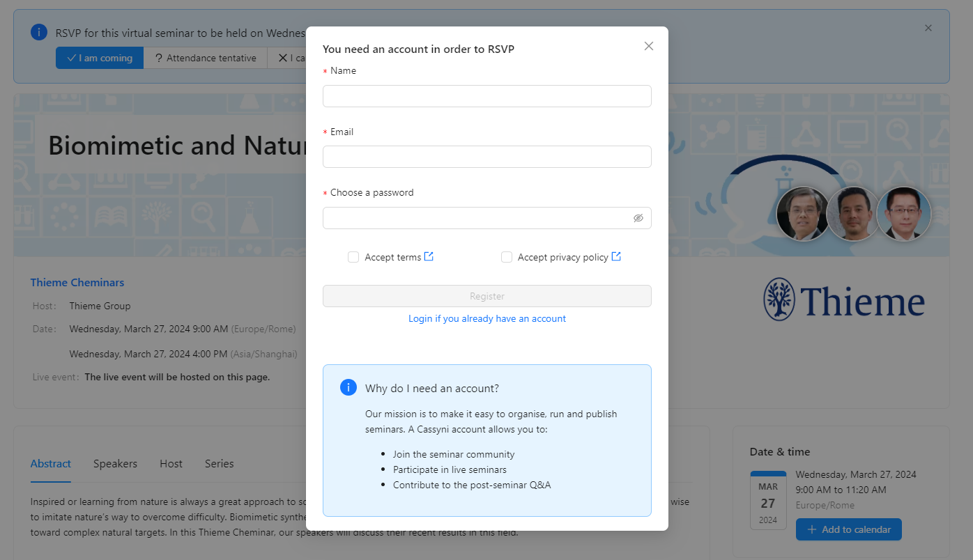Click the first speaker avatar photo
This screenshot has height=560, width=973.
[802, 214]
